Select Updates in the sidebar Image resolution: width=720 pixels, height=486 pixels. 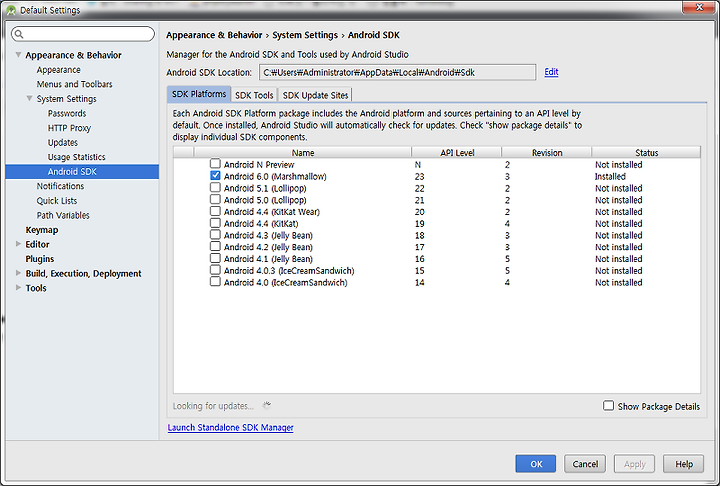pos(63,143)
